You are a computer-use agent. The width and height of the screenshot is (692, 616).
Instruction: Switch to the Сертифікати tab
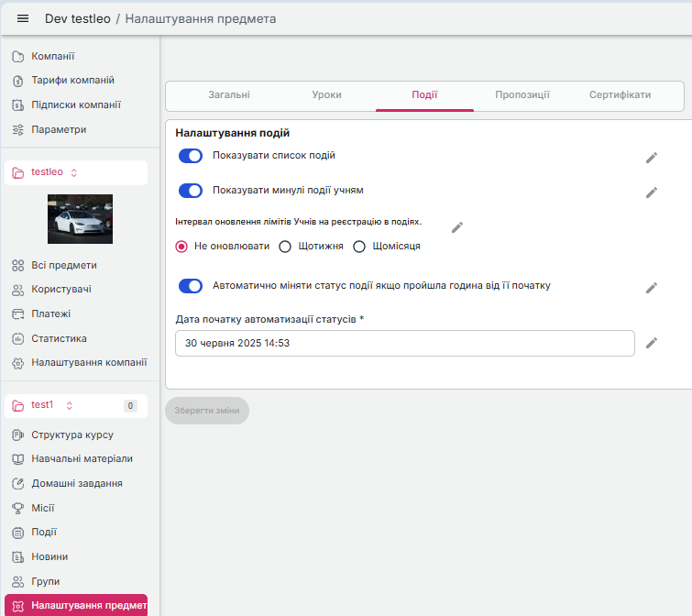tap(620, 95)
